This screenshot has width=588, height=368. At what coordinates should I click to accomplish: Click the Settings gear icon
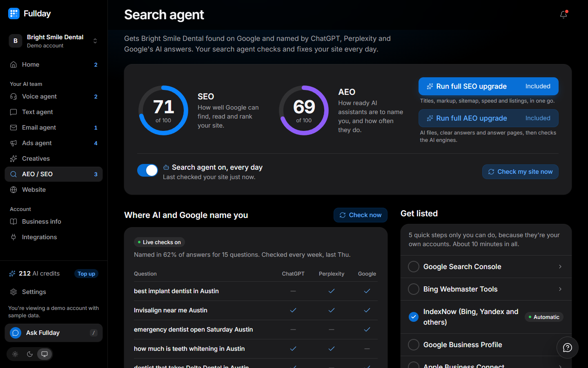pos(13,292)
